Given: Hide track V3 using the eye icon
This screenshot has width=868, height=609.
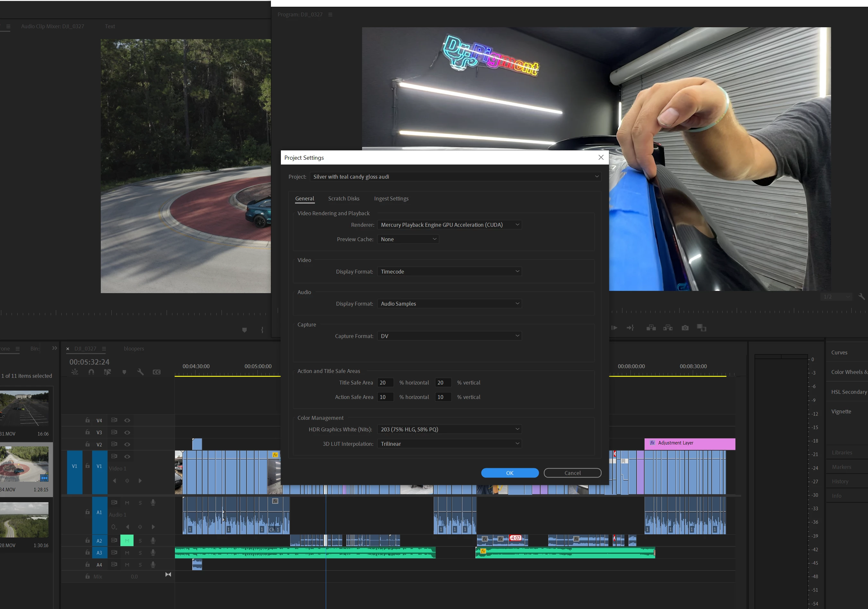Looking at the screenshot, I should click(x=127, y=432).
